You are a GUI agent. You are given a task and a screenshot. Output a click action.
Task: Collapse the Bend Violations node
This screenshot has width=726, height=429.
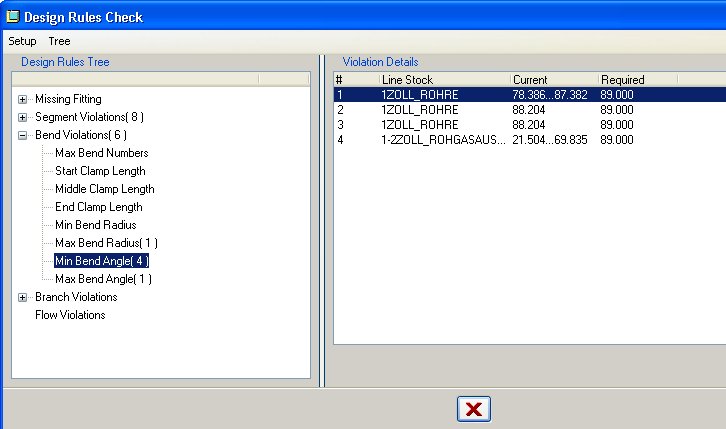(x=22, y=136)
